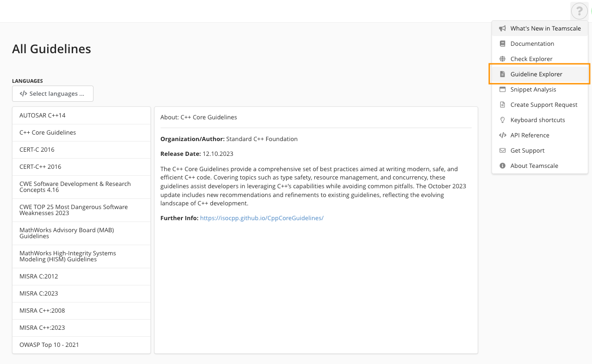Choose Guideline Explorer from the menu
Image resolution: width=592 pixels, height=364 pixels.
click(x=540, y=74)
